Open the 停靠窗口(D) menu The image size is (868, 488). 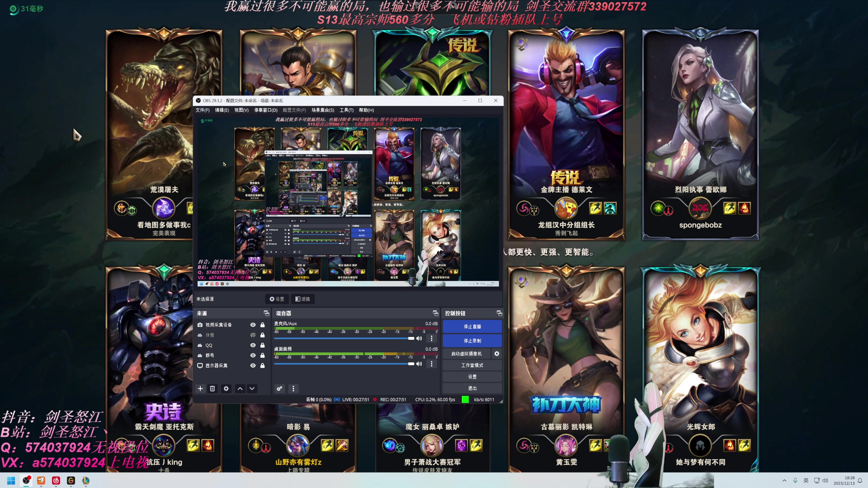pos(266,110)
